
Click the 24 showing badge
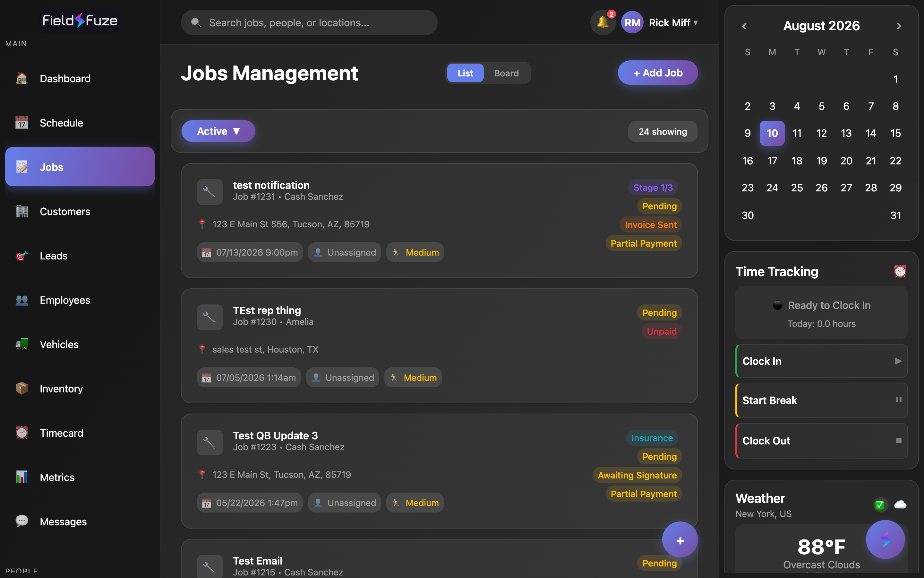pyautogui.click(x=663, y=132)
